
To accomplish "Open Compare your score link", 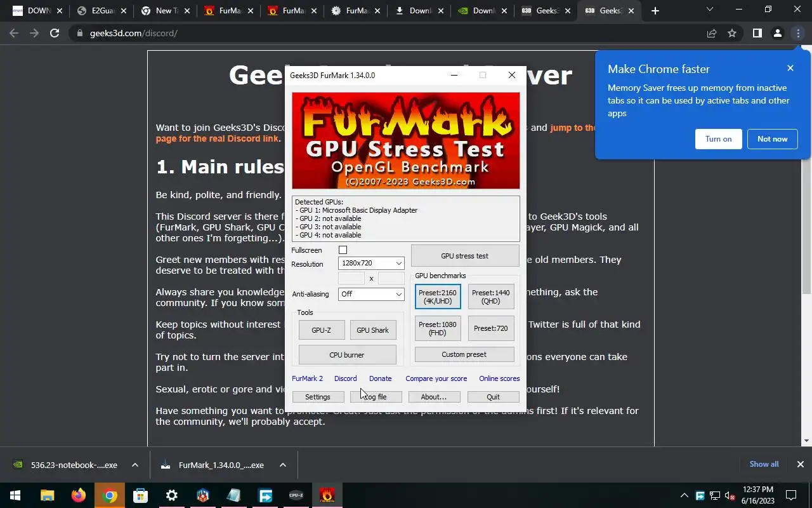I will click(436, 378).
